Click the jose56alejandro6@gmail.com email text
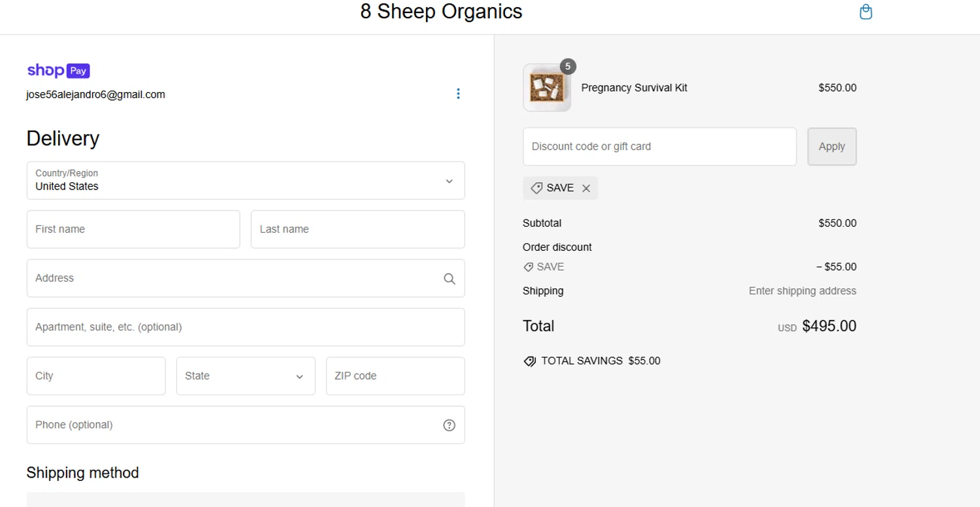 pos(96,95)
